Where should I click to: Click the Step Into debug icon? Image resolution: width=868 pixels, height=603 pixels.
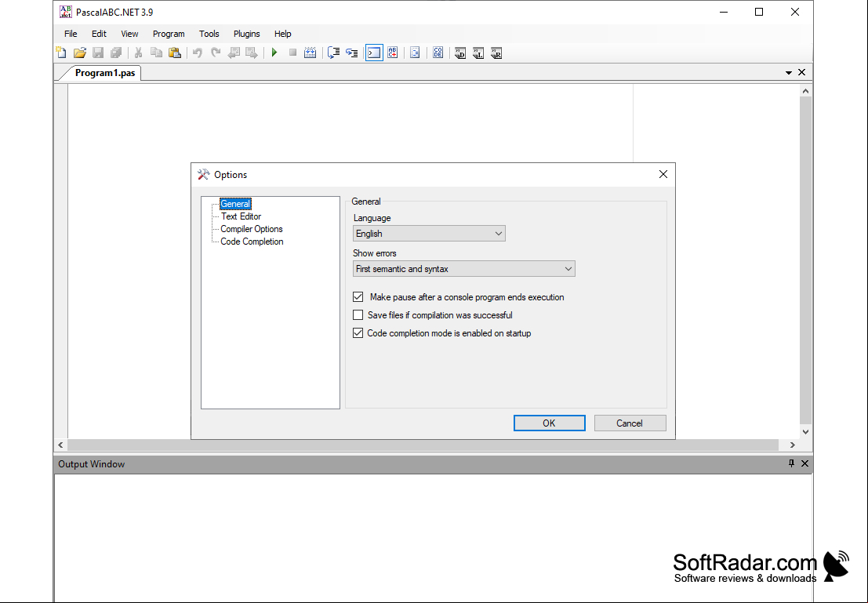coord(351,53)
